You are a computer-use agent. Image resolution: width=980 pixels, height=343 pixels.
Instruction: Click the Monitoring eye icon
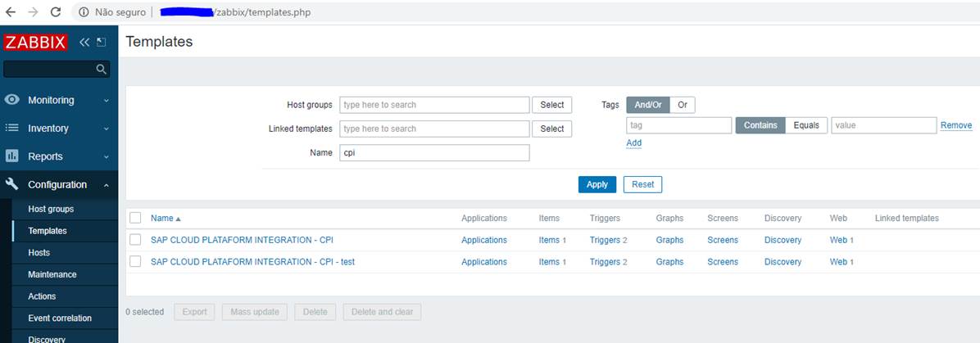point(11,100)
